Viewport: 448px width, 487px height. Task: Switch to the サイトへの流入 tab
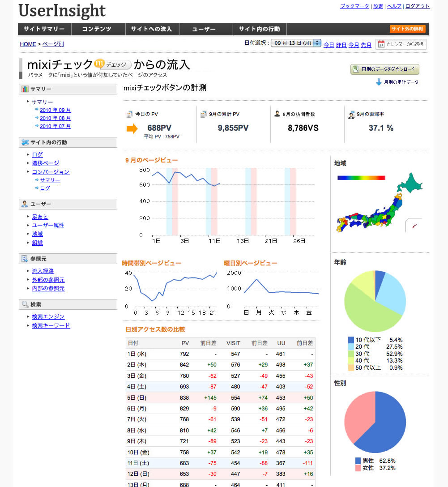(x=152, y=29)
